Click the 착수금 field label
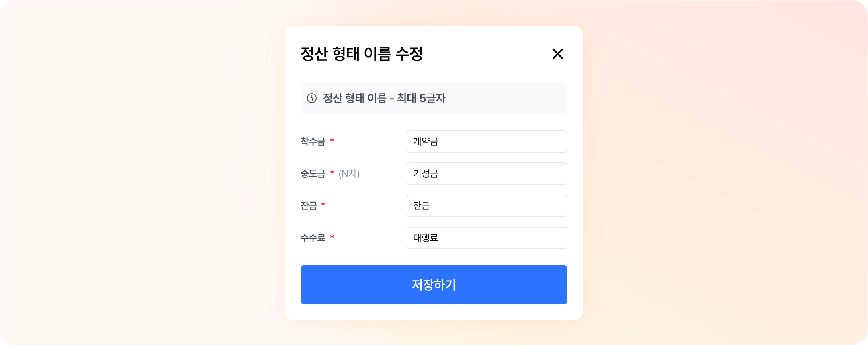This screenshot has height=345, width=868. point(313,142)
